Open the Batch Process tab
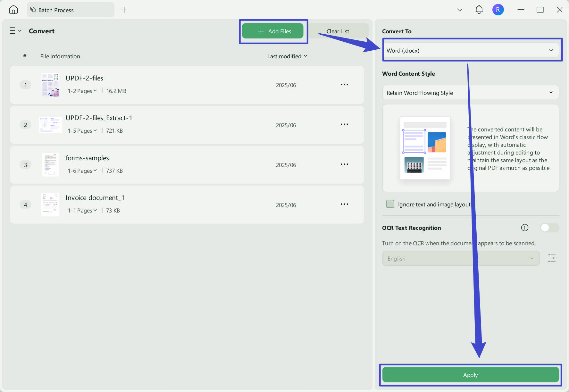 pyautogui.click(x=71, y=10)
